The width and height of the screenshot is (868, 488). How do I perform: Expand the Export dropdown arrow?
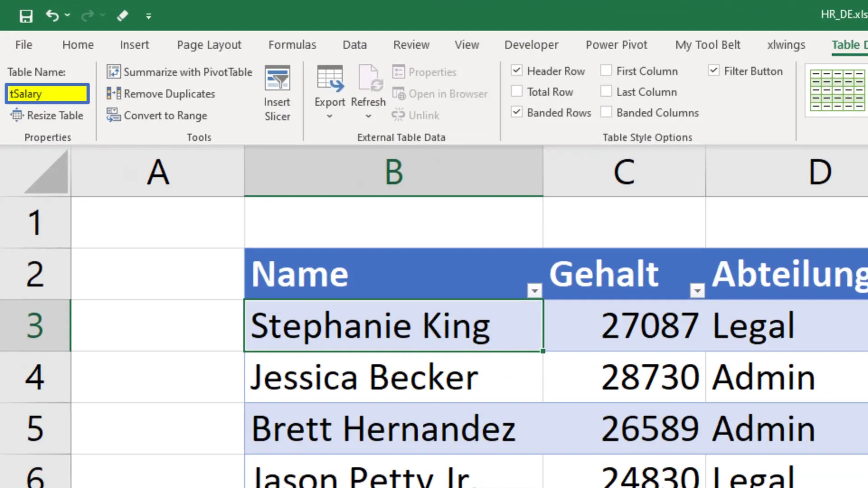[x=330, y=116]
